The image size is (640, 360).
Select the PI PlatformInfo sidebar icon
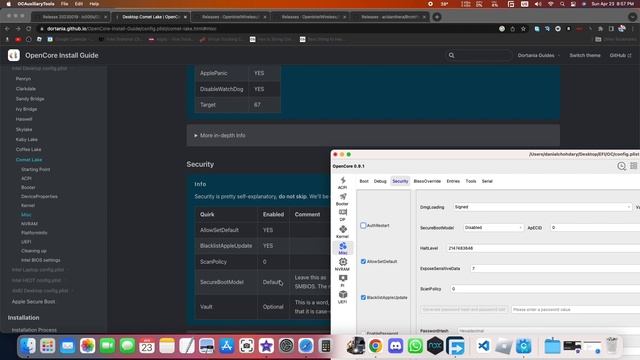click(x=342, y=280)
